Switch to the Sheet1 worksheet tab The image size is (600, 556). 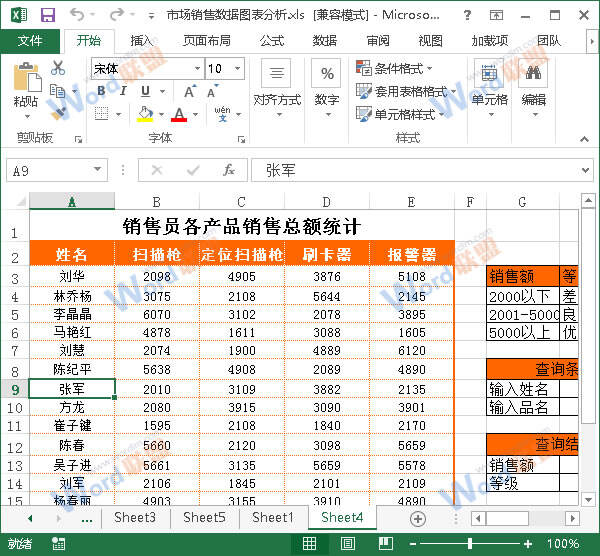click(272, 518)
